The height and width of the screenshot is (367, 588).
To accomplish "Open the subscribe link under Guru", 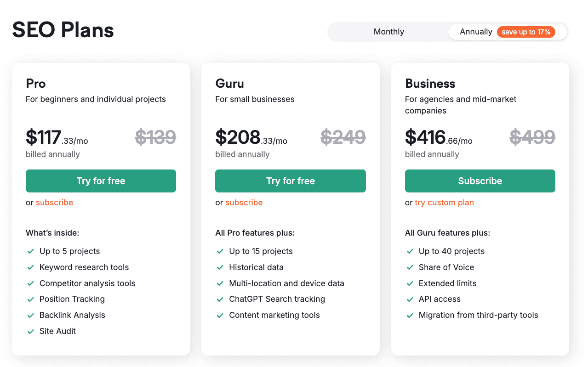I will coord(244,203).
